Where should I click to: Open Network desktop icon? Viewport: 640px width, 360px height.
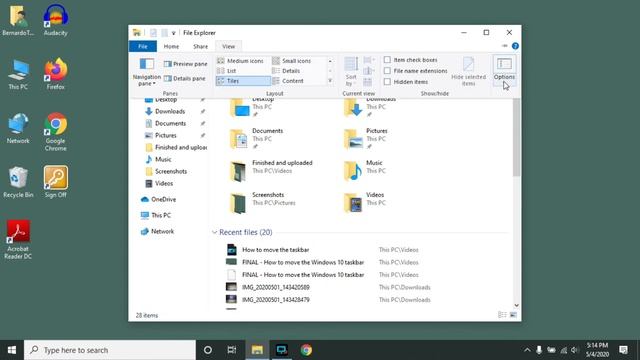point(18,129)
